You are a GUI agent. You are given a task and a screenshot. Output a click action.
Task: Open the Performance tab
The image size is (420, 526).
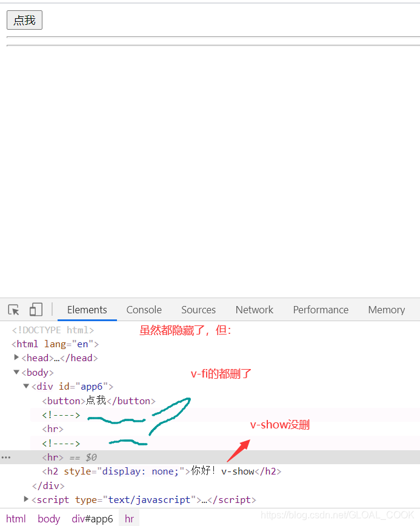[321, 310]
